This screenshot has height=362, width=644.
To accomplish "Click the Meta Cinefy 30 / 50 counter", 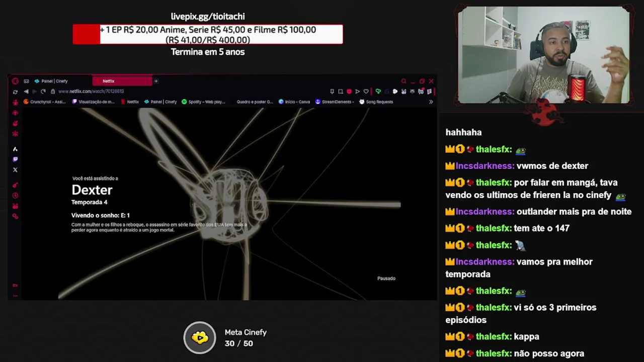I will [238, 343].
